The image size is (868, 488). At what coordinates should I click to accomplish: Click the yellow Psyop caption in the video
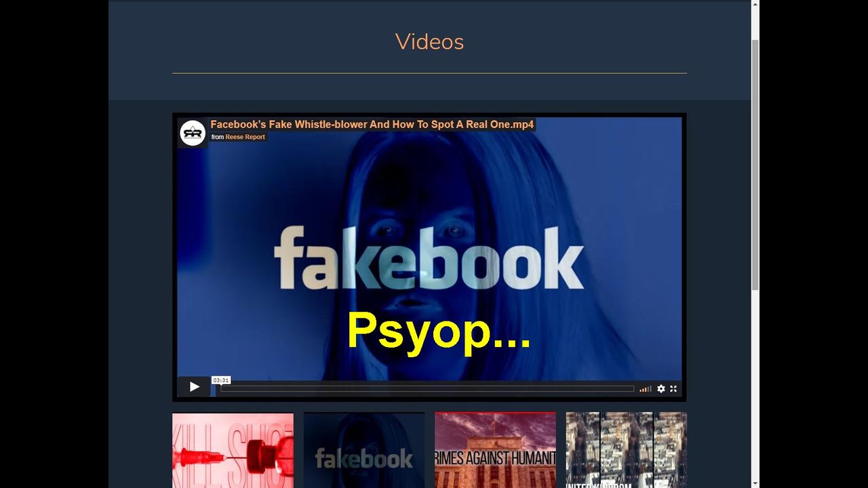point(438,331)
